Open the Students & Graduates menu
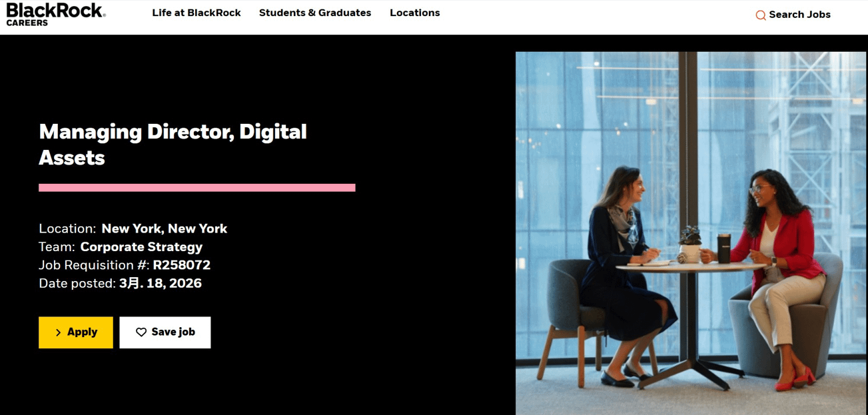 point(315,13)
